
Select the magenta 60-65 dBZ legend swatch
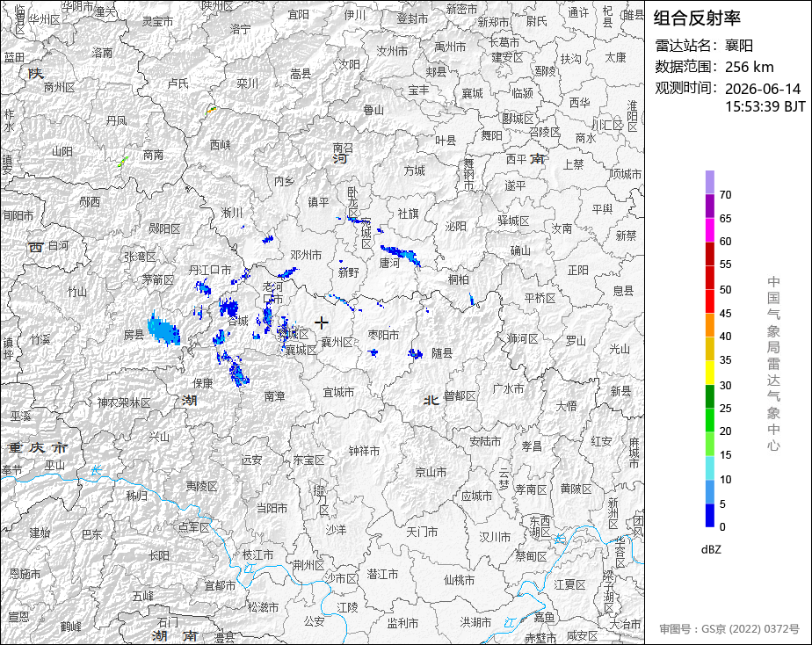(709, 230)
